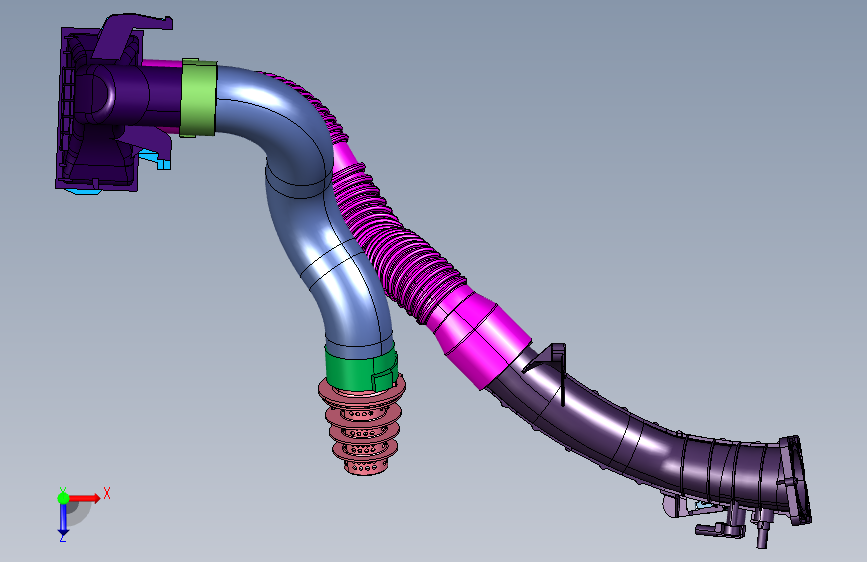This screenshot has height=562, width=867.
Task: Click the blue Z axis arrow of the triad
Action: (x=63, y=519)
